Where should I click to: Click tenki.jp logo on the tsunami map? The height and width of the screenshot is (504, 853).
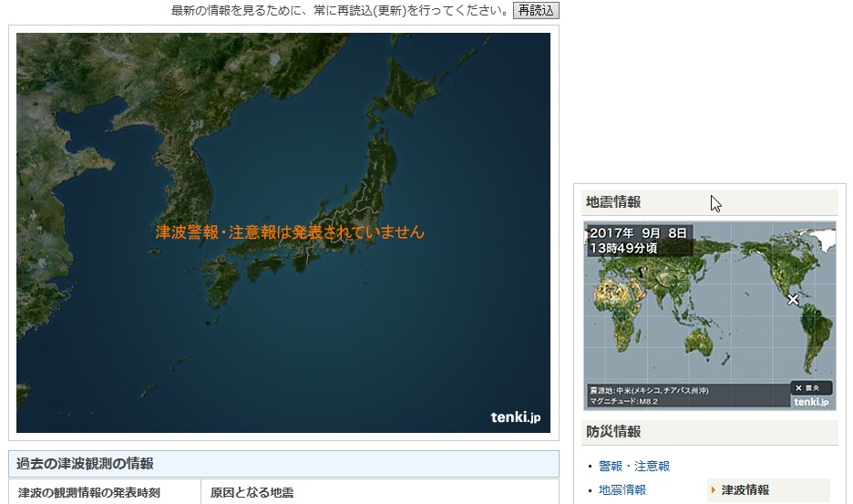(516, 417)
